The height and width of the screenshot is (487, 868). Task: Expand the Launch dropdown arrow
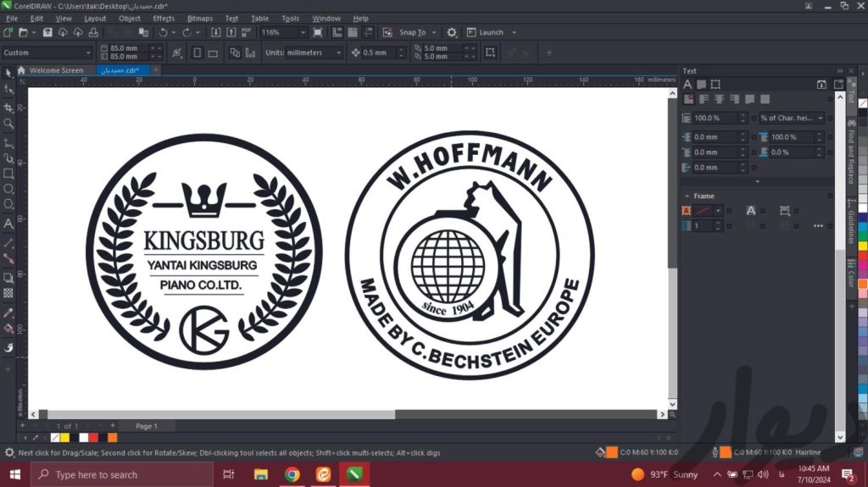515,33
